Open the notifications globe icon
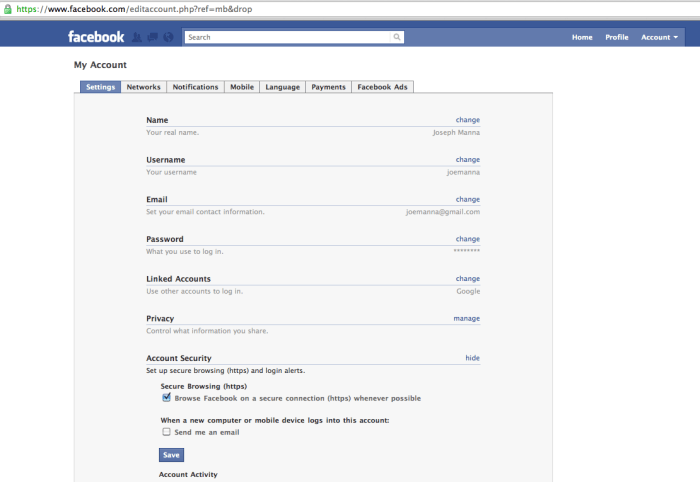 coord(168,37)
